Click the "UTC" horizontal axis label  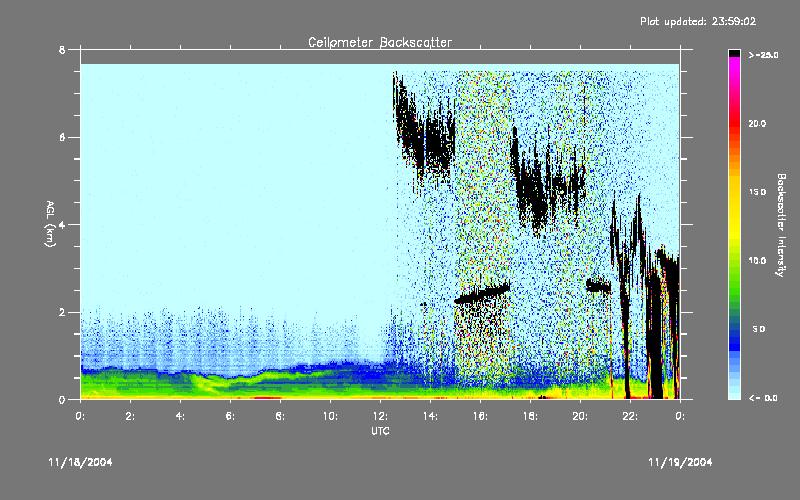pyautogui.click(x=380, y=431)
